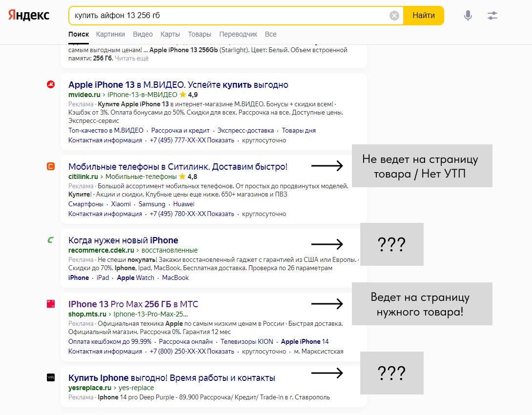Open Рассрочка онлайн sitelink
This screenshot has height=415, width=532.
(185, 341)
